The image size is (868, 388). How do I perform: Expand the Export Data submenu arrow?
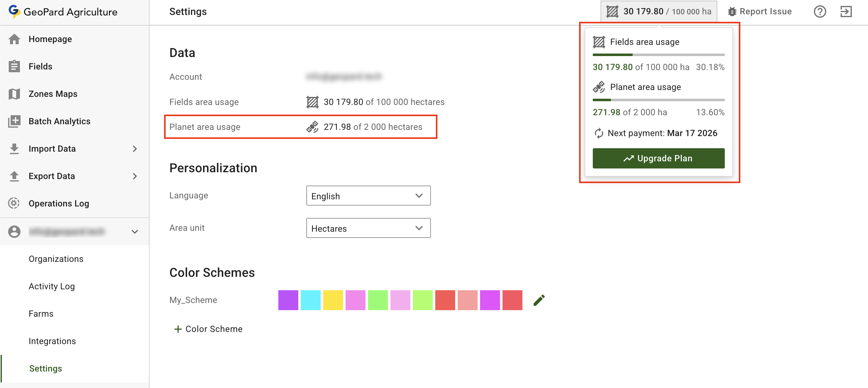135,176
